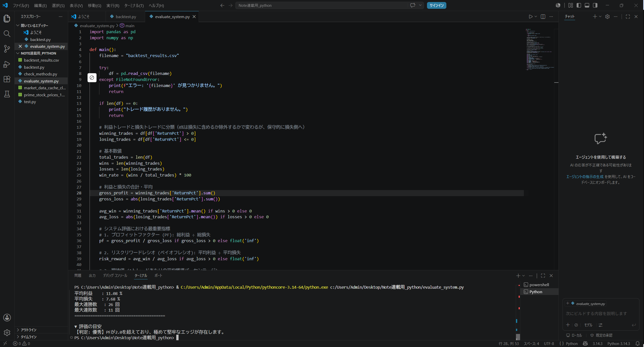Toggle the secondary side bar layout button
This screenshot has height=347, width=644.
tap(595, 5)
